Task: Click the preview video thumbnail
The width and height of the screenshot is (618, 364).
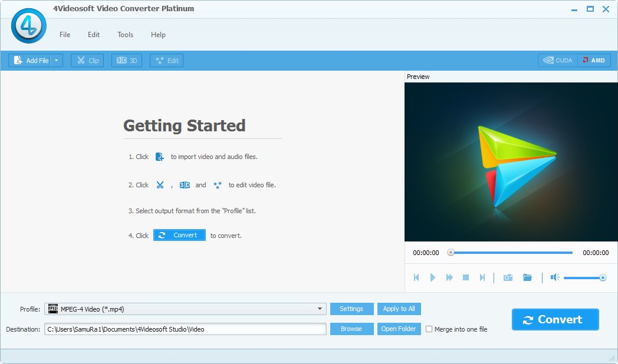Action: pos(511,162)
